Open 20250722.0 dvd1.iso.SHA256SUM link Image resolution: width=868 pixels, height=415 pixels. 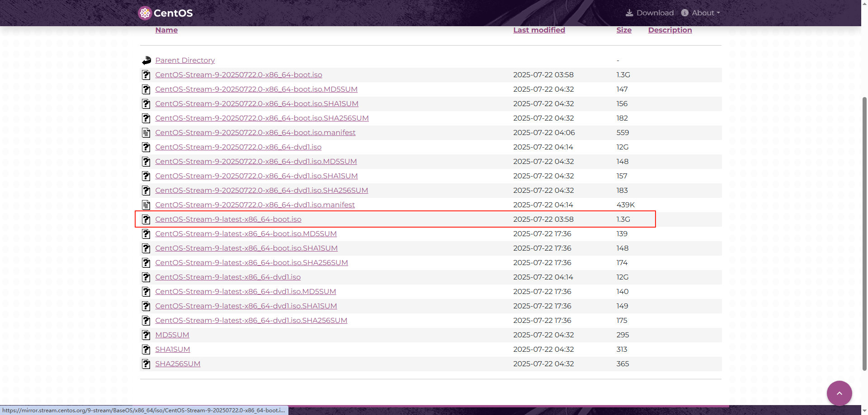tap(261, 190)
